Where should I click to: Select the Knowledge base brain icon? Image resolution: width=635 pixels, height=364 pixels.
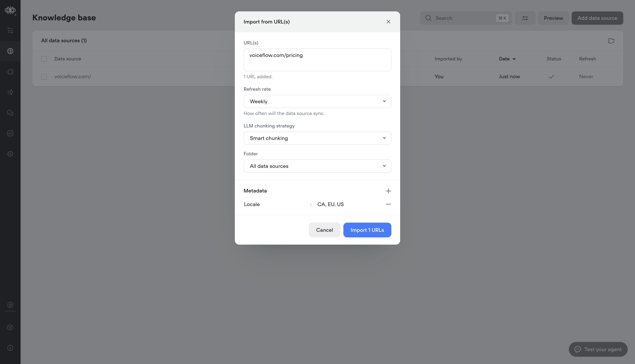click(x=10, y=51)
